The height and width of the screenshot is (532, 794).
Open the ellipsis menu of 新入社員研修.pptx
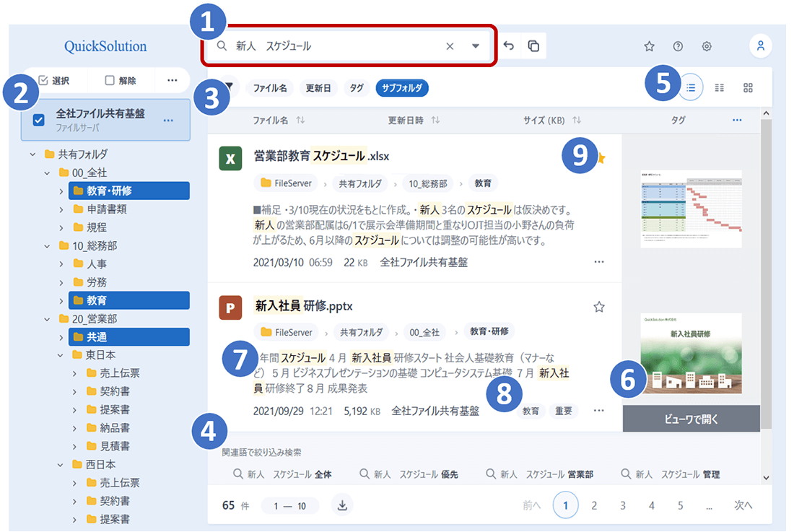pos(599,411)
